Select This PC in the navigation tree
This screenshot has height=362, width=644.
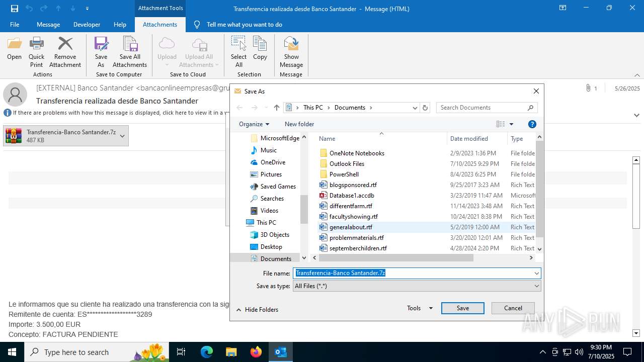(266, 223)
